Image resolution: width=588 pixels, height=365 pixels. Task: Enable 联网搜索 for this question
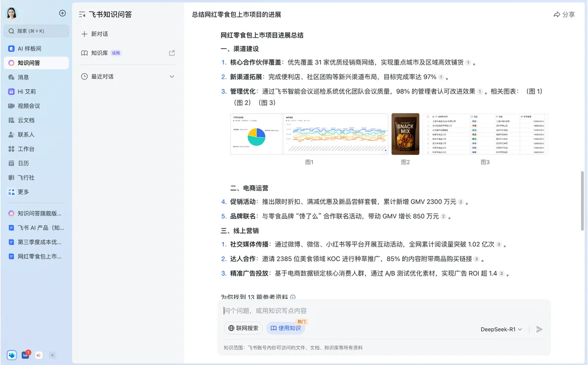[x=243, y=328]
